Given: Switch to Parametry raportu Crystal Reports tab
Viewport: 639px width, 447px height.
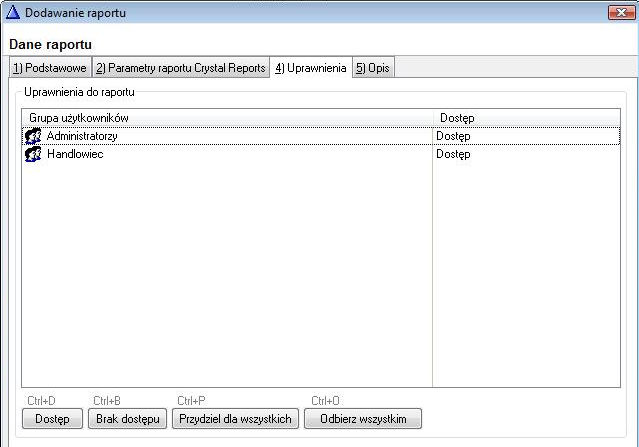Looking at the screenshot, I should pyautogui.click(x=181, y=68).
